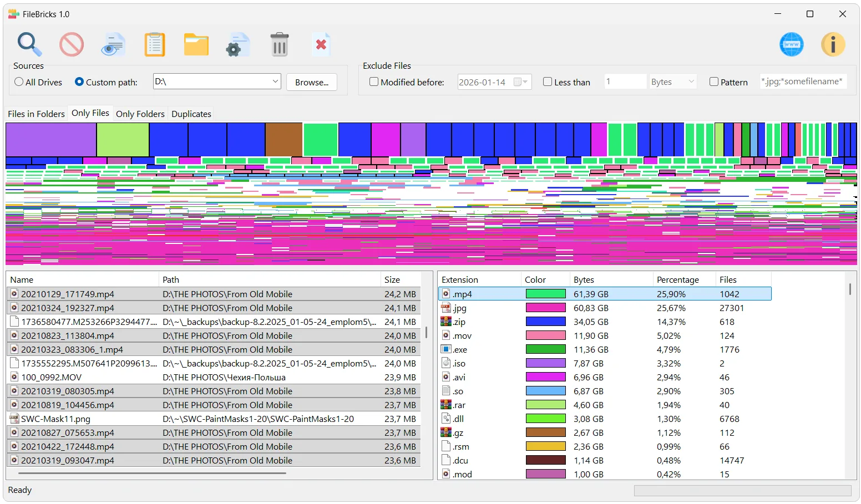
Task: Open the orange info icon
Action: 833,44
